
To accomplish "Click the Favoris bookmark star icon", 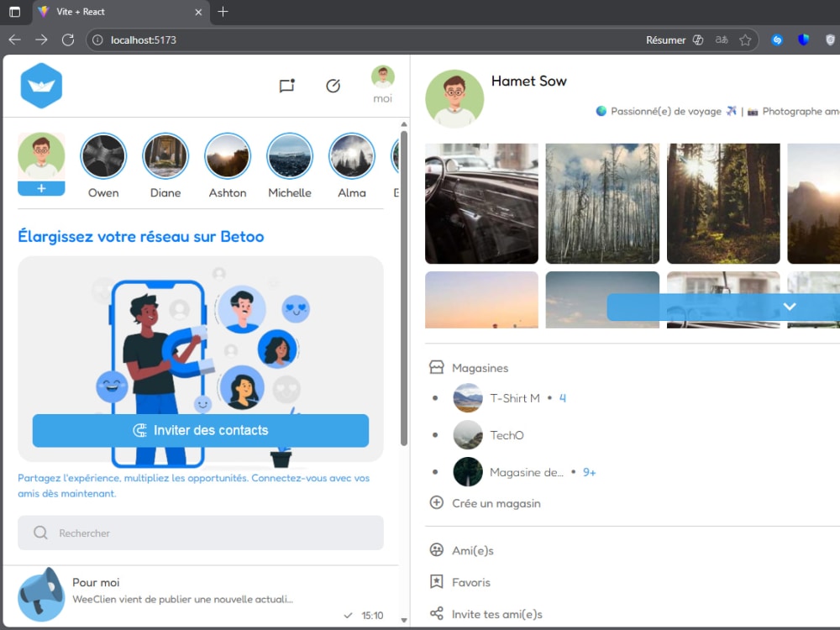I will tap(437, 582).
